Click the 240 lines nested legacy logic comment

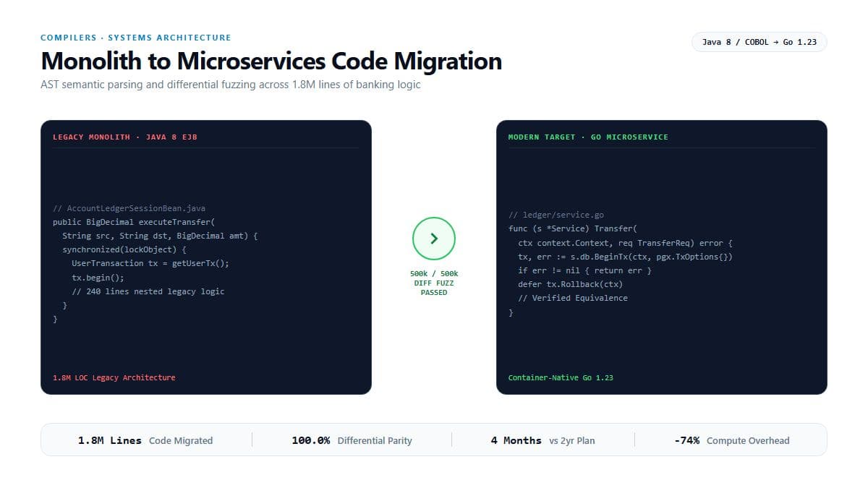[x=148, y=291]
